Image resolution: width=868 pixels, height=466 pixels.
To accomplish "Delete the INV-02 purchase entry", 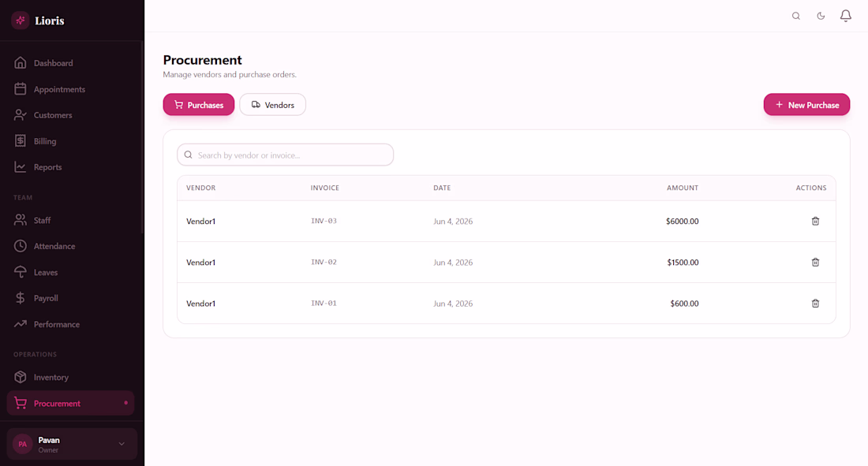I will click(815, 263).
